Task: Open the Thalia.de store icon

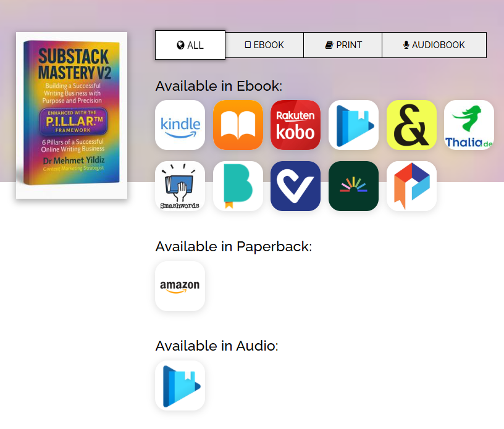Action: [x=469, y=125]
